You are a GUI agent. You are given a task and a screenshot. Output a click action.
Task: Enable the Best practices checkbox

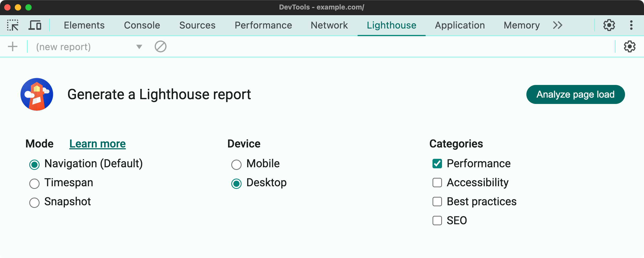pos(437,202)
